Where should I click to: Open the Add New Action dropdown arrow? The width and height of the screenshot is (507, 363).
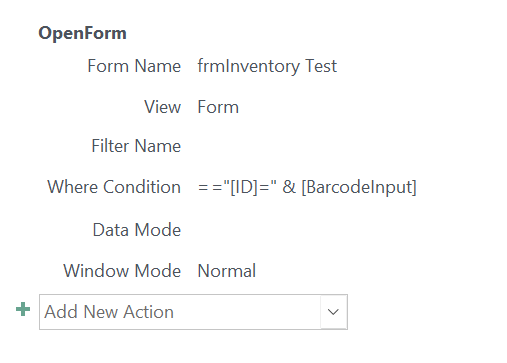click(x=333, y=312)
